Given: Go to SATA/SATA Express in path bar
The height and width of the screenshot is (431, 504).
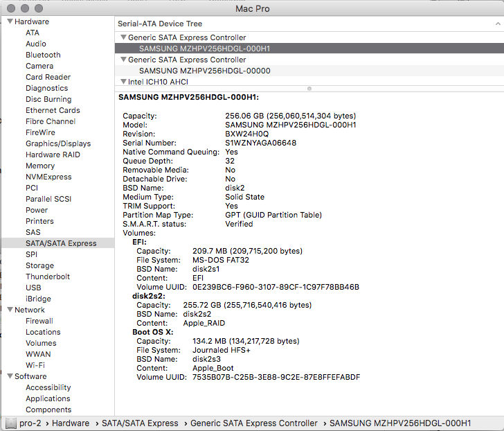Looking at the screenshot, I should (140, 423).
